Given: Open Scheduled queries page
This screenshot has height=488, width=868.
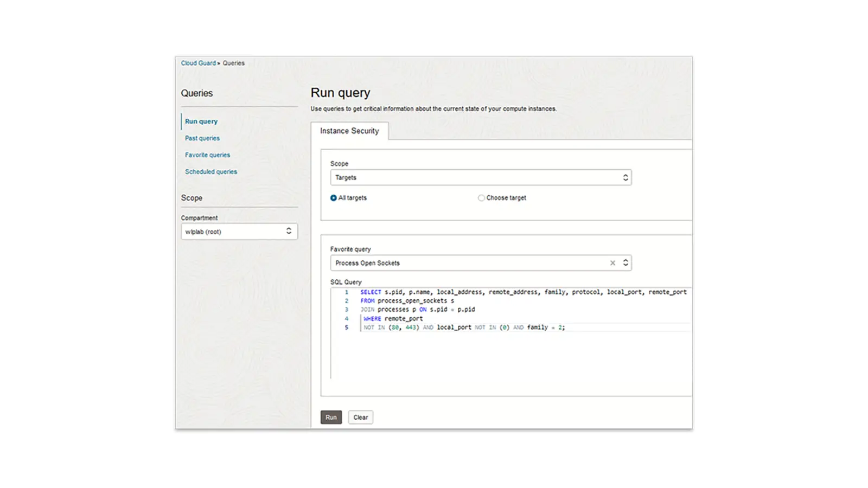Looking at the screenshot, I should [211, 172].
